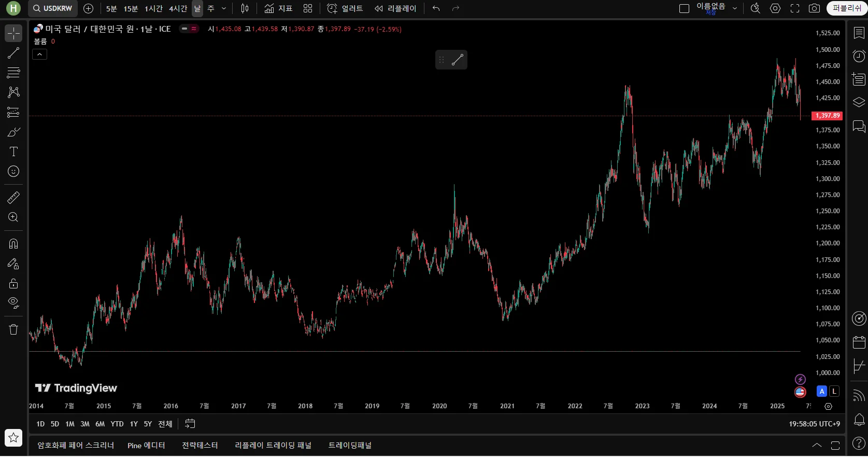The height and width of the screenshot is (457, 868).
Task: Switch to the 전략테스터 tab
Action: coord(200,445)
